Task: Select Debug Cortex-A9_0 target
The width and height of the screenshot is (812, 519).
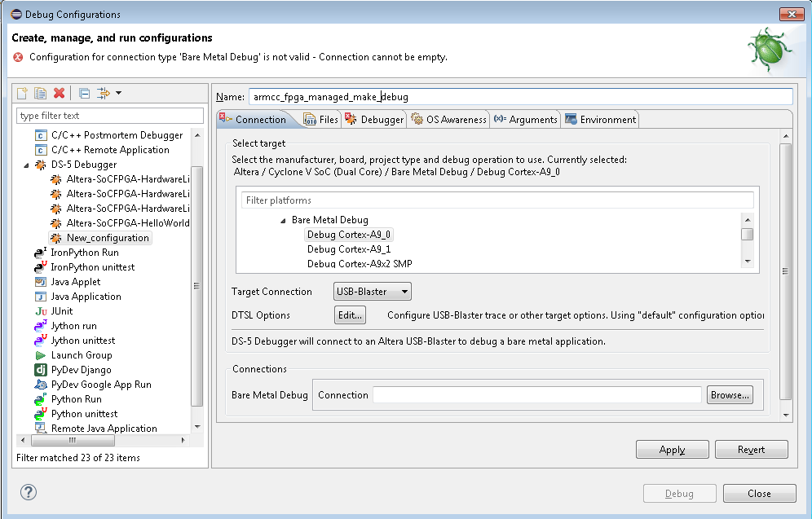Action: pyautogui.click(x=348, y=235)
